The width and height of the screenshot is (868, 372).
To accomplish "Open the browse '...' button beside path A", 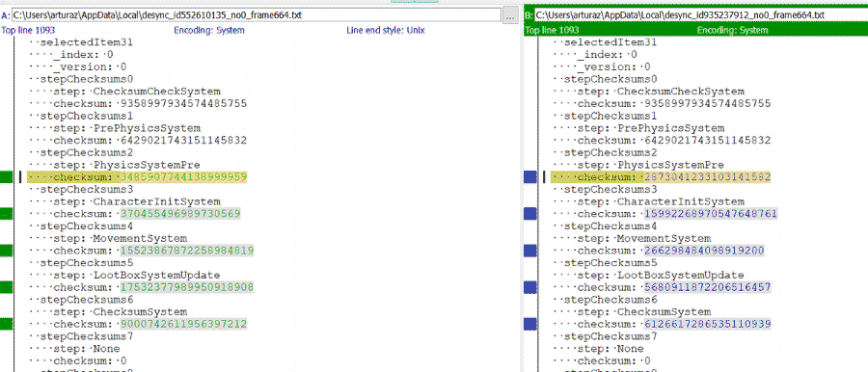I will [510, 15].
